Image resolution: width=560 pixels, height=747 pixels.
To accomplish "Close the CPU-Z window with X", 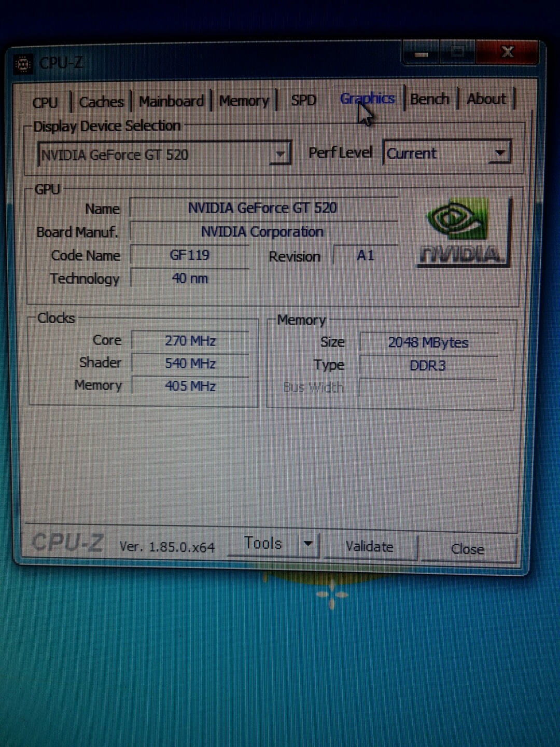I will pyautogui.click(x=507, y=52).
